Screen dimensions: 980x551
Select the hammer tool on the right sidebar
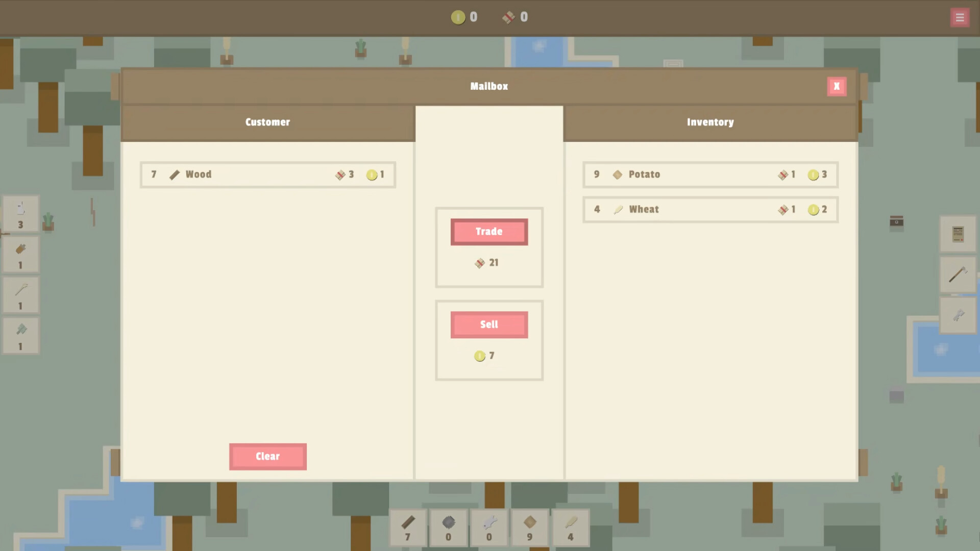coord(958,273)
